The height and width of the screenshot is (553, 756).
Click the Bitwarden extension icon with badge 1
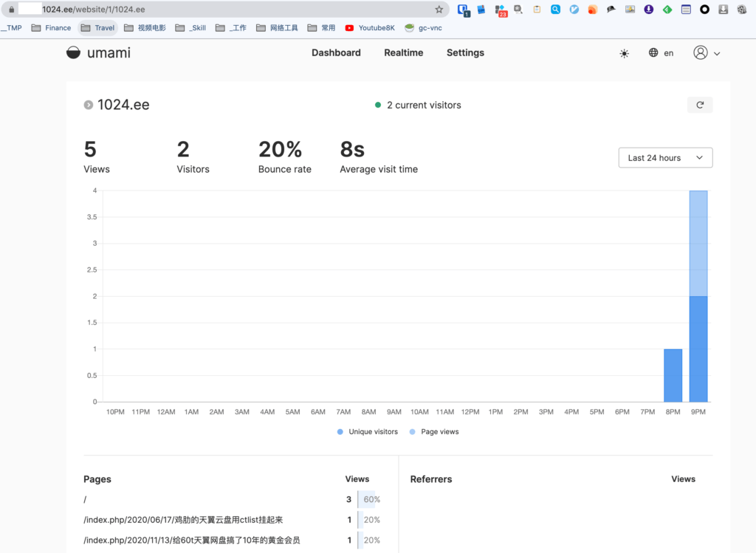(464, 10)
